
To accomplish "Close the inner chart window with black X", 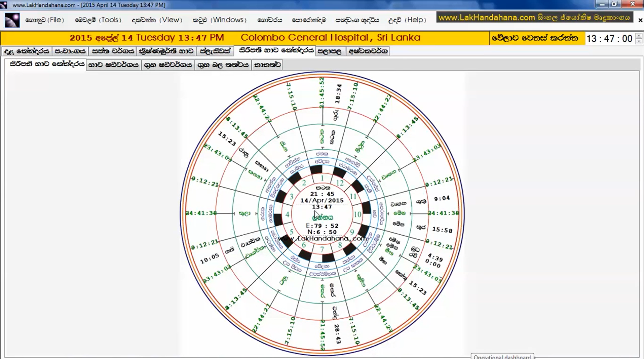I will 640,20.
